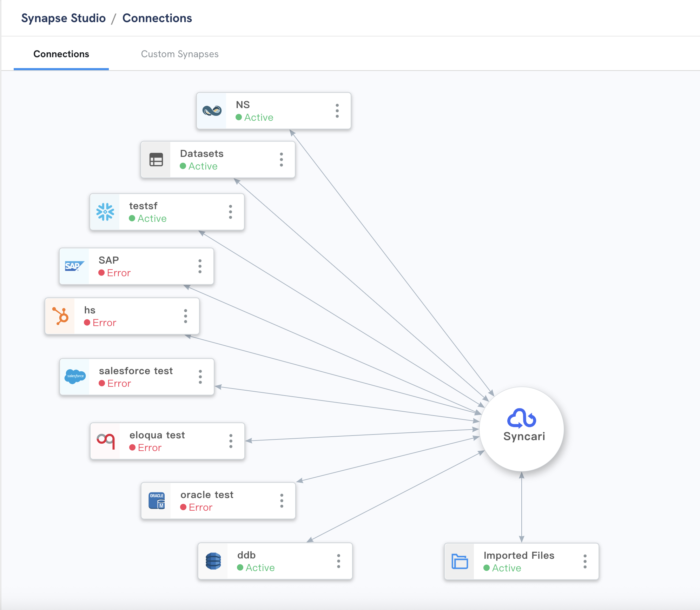Open the Imported Files options menu
Viewport: 700px width, 610px height.
click(585, 562)
